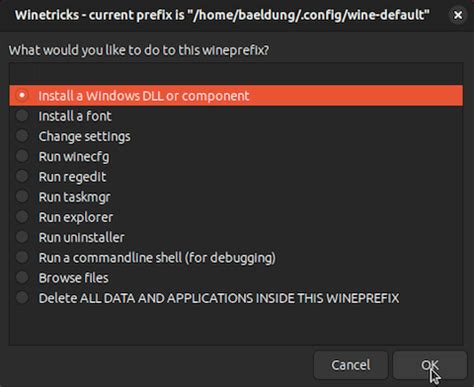Select 'Run a commandline shell (for debugging)'
The width and height of the screenshot is (474, 387).
pyautogui.click(x=236, y=257)
